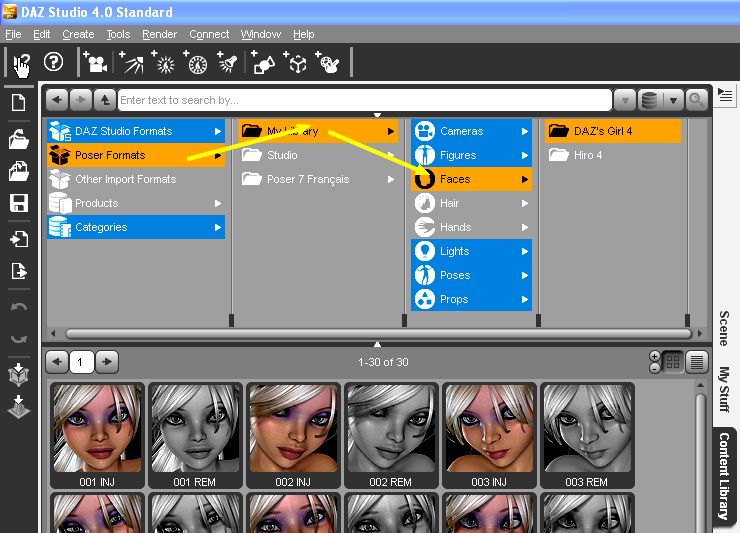The image size is (740, 533).
Task: Expand Products category arrow
Action: pyautogui.click(x=218, y=203)
